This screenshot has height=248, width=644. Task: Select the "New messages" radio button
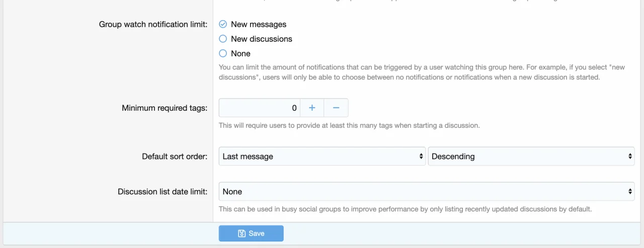(223, 24)
